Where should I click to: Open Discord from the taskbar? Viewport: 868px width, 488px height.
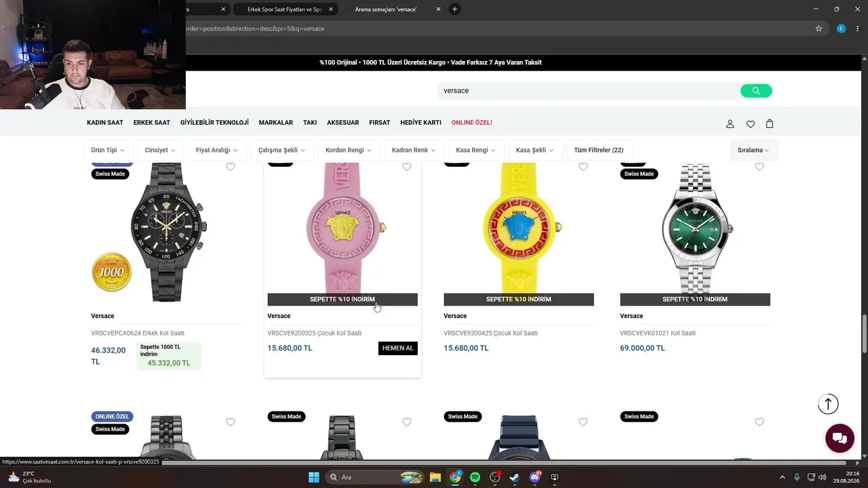[534, 477]
